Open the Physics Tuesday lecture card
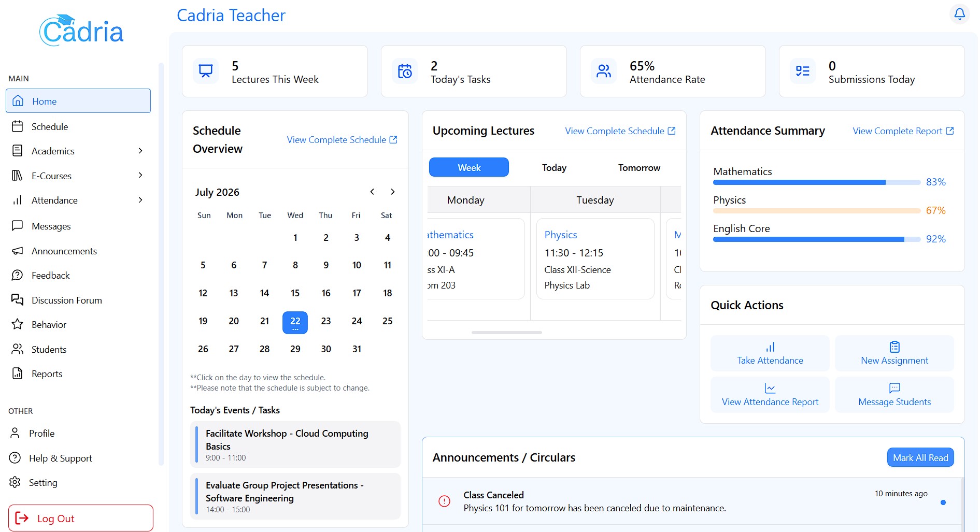Screen dimensions: 980x532 [x=595, y=258]
